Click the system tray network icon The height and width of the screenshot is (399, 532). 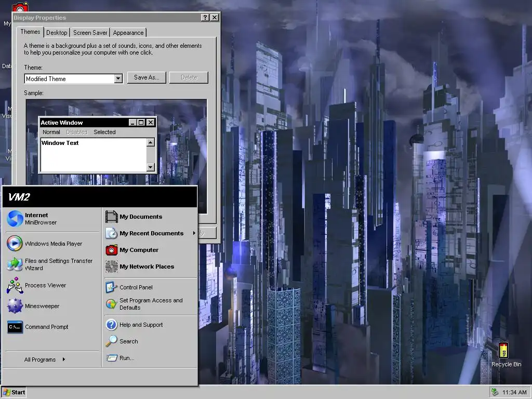tap(495, 392)
